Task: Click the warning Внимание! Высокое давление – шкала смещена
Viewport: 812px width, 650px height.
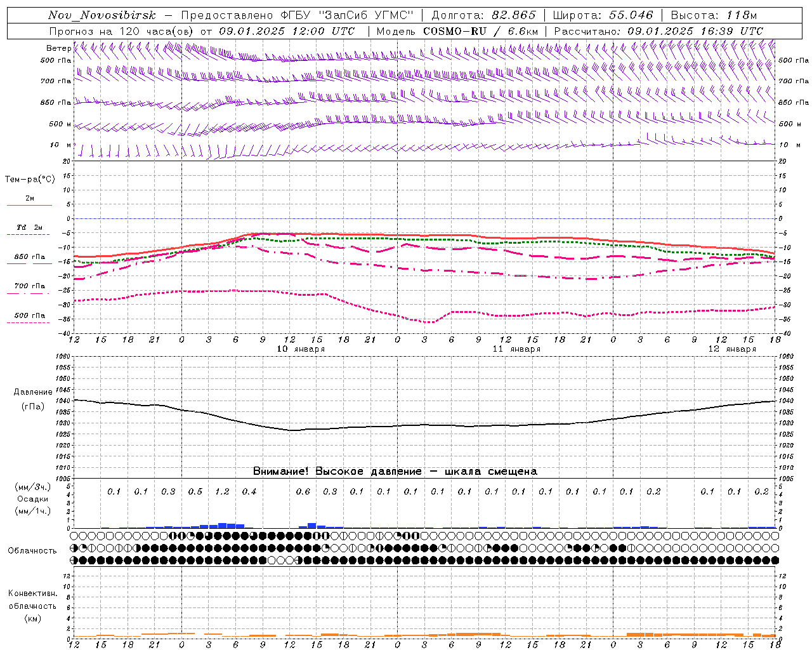Action: [x=395, y=472]
